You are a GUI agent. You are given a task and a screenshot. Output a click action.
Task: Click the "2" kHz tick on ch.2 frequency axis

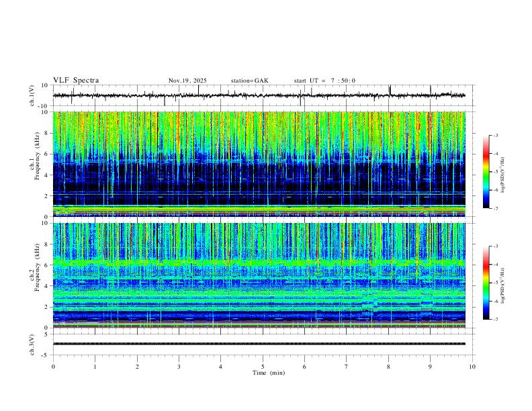click(x=46, y=307)
